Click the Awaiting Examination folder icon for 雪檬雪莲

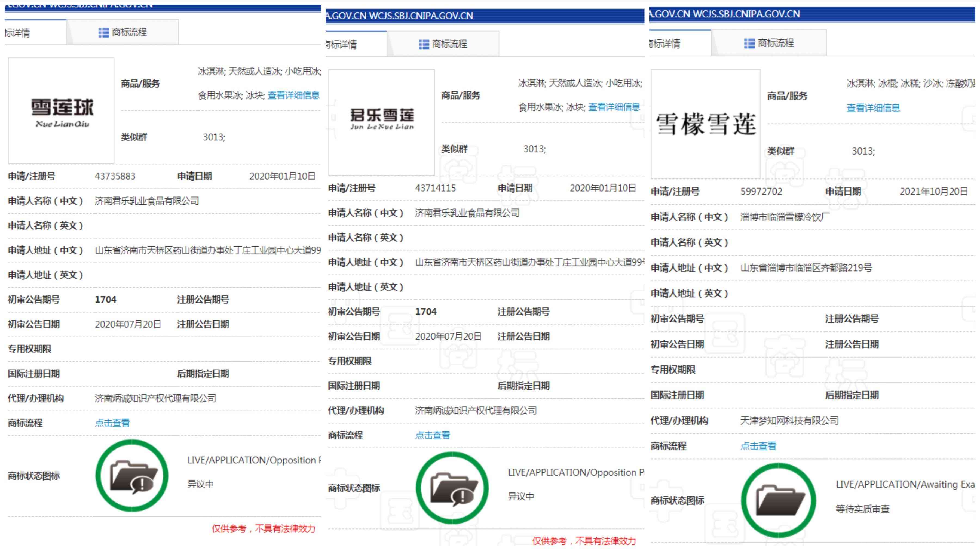[779, 501]
